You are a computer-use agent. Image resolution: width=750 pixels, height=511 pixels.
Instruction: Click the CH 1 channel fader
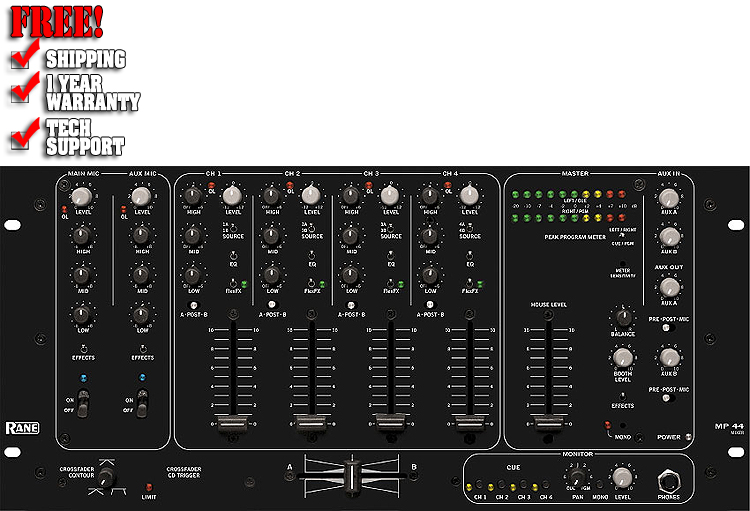click(x=233, y=423)
